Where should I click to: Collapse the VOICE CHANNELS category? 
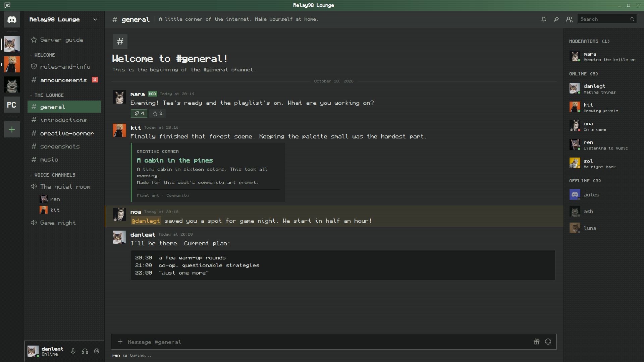click(x=53, y=175)
